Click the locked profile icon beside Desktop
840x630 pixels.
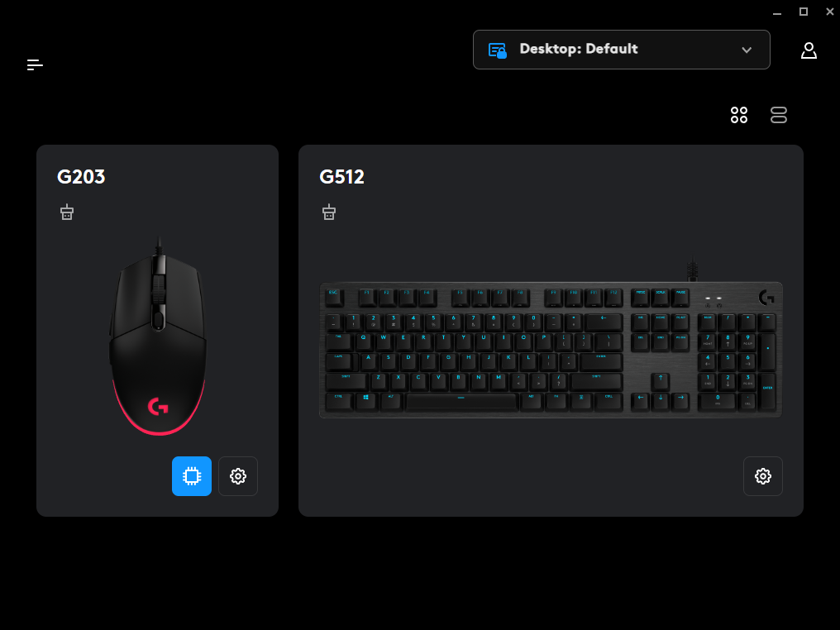[497, 50]
